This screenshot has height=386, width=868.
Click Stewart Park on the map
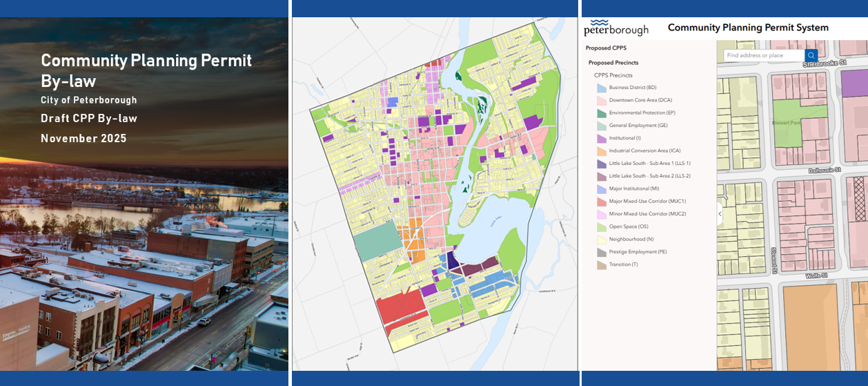pyautogui.click(x=787, y=122)
